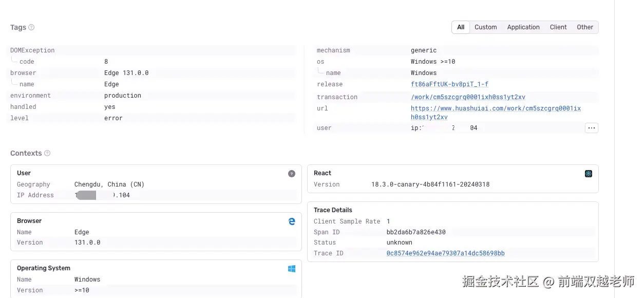This screenshot has height=298, width=644.
Task: Switch to the Custom tags filter
Action: pos(485,27)
